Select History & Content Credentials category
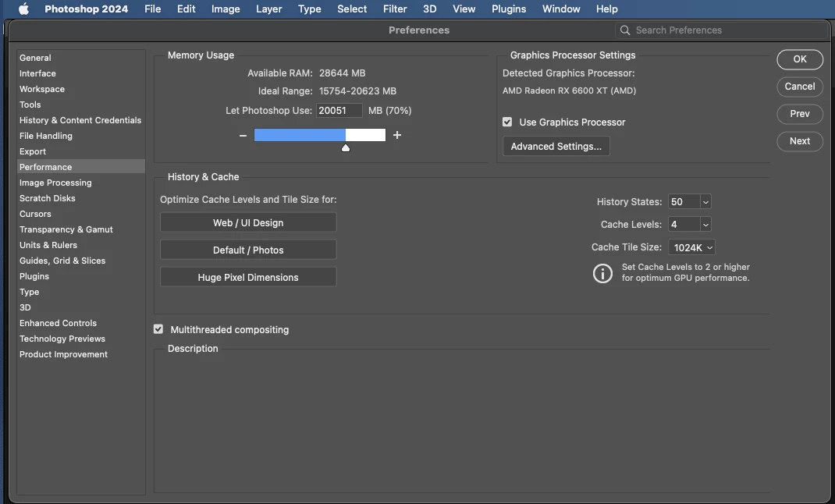Viewport: 835px width, 504px height. coord(81,120)
